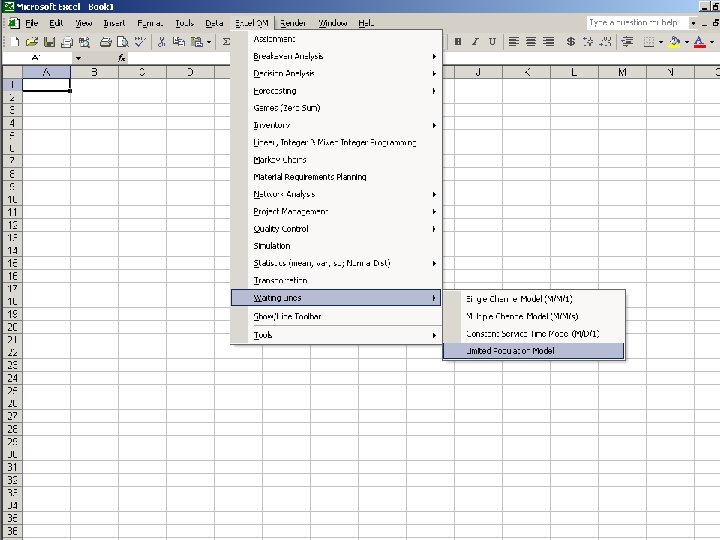This screenshot has width=720, height=540.
Task: Open Print Preview icon
Action: click(x=123, y=42)
